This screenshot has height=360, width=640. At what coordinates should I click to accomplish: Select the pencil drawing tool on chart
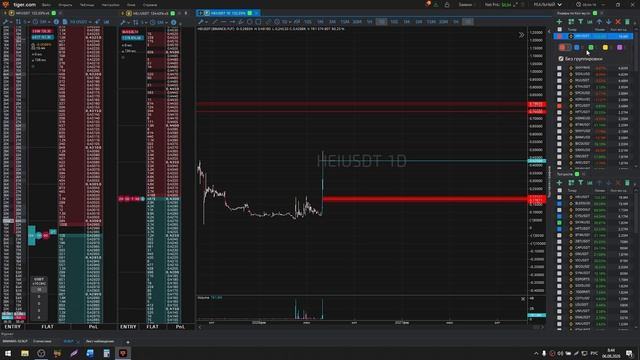click(215, 22)
